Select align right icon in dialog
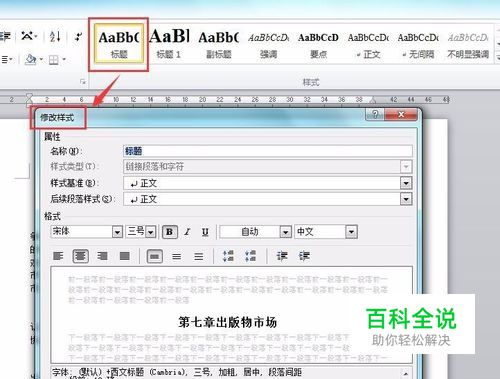 point(102,256)
